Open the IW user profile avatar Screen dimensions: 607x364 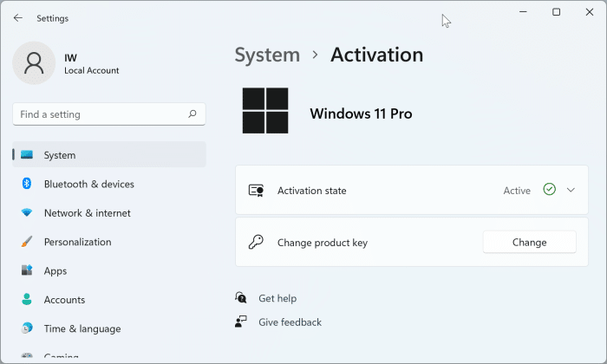(34, 63)
